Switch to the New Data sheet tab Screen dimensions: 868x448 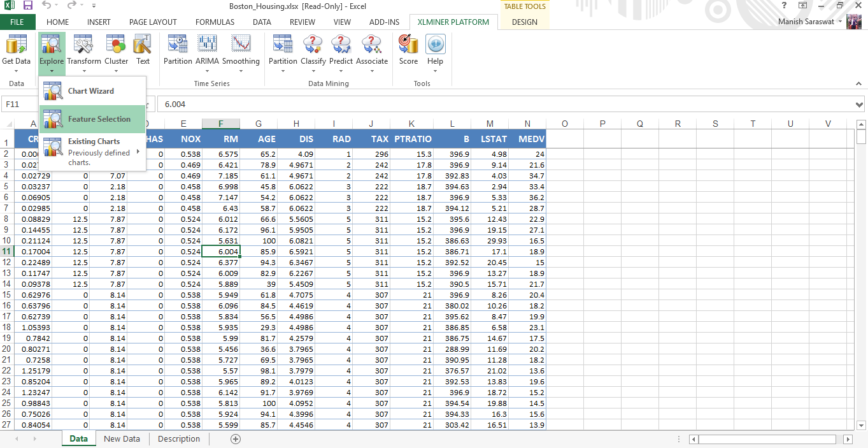122,438
